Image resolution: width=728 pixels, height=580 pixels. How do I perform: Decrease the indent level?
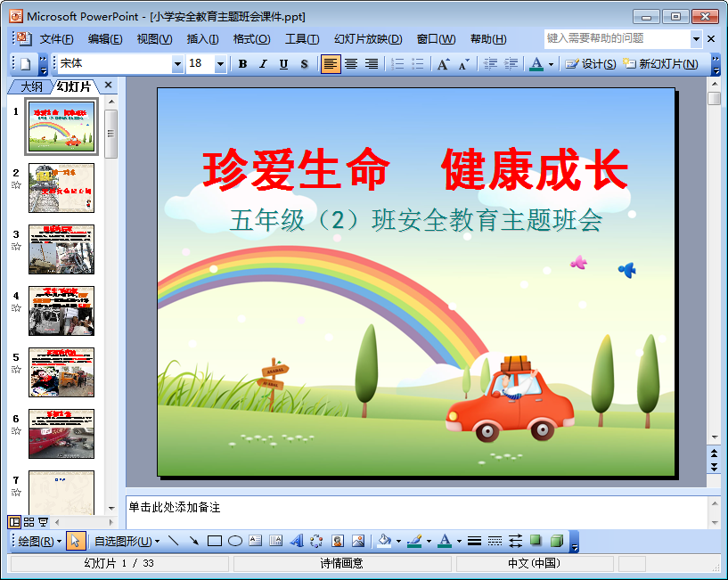(490, 63)
